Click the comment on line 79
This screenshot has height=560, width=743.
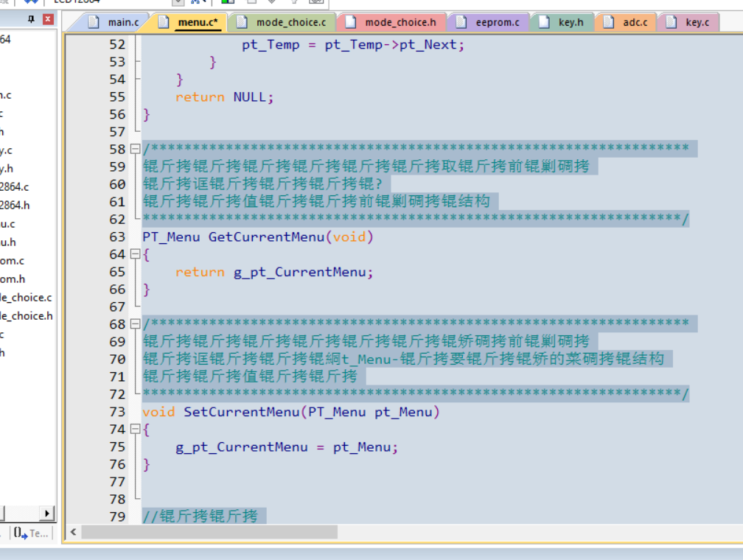coord(200,516)
